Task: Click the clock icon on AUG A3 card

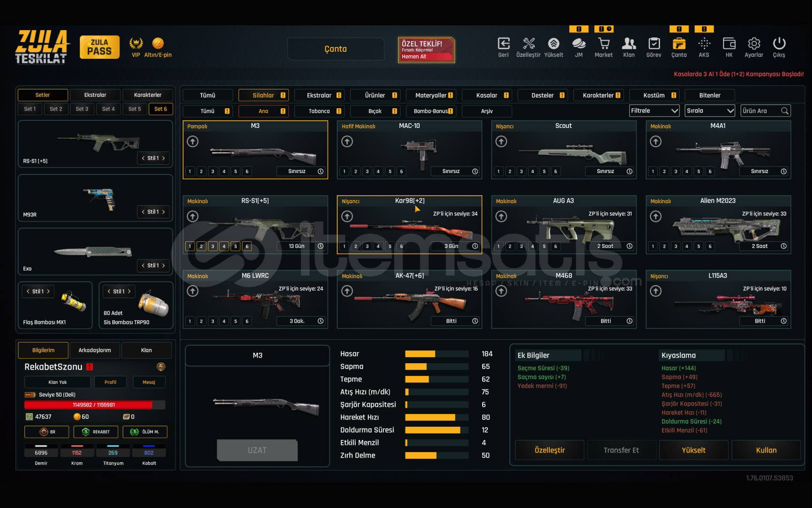Action: (x=630, y=246)
